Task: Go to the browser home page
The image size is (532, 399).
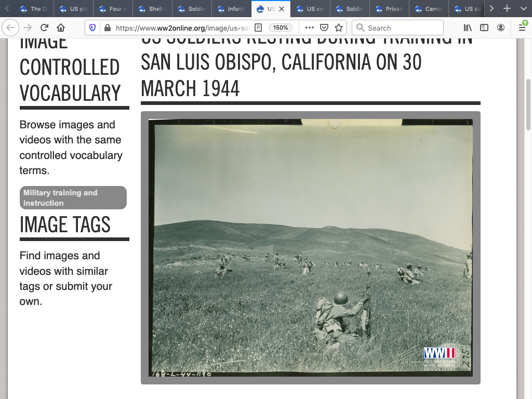Action: (61, 28)
